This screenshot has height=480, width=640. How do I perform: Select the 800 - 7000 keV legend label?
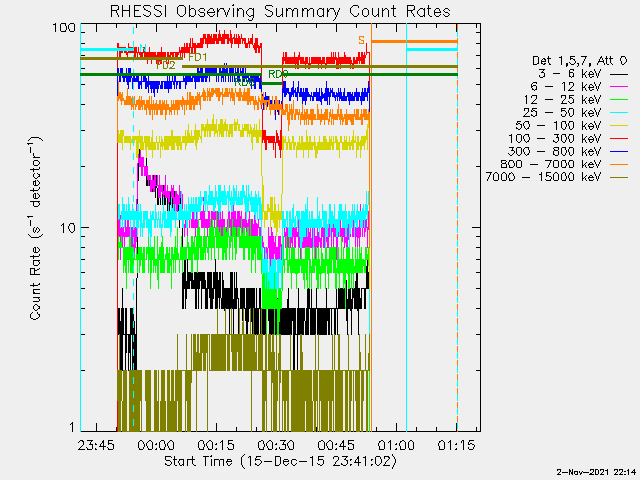(x=551, y=164)
